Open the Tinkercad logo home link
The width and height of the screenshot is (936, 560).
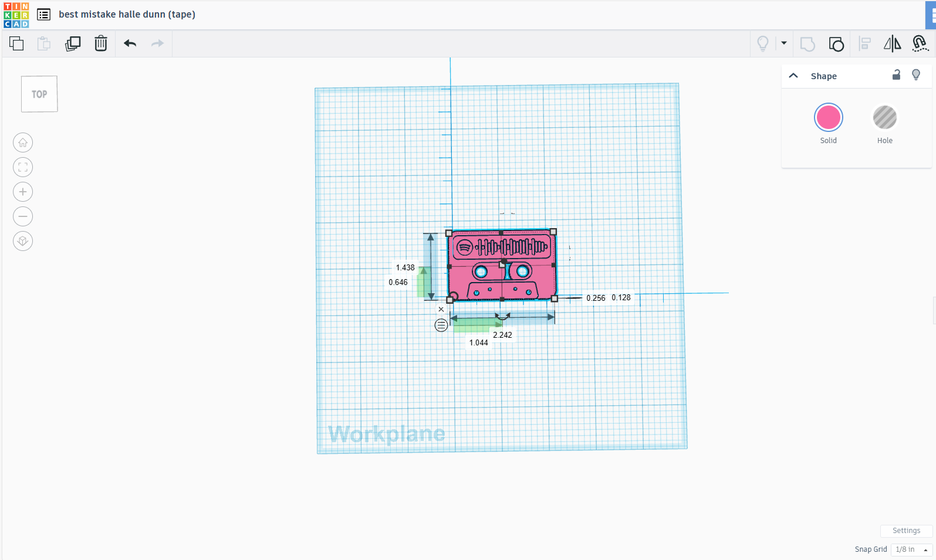click(16, 15)
